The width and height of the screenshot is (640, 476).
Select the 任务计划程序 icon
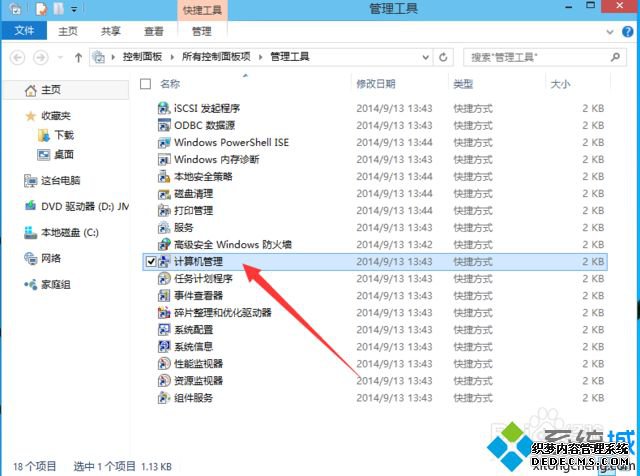pos(164,278)
